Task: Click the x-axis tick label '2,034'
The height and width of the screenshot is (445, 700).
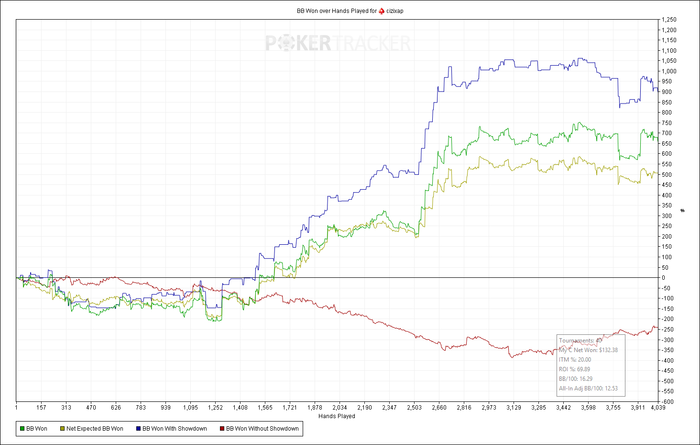Action: coord(340,408)
